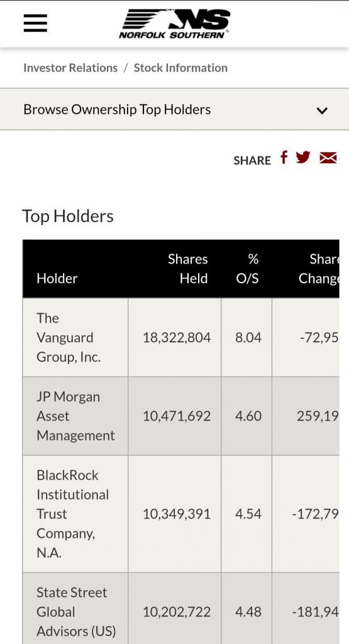Viewport: 349px width, 644px height.
Task: Open the hamburger navigation menu
Action: [35, 23]
